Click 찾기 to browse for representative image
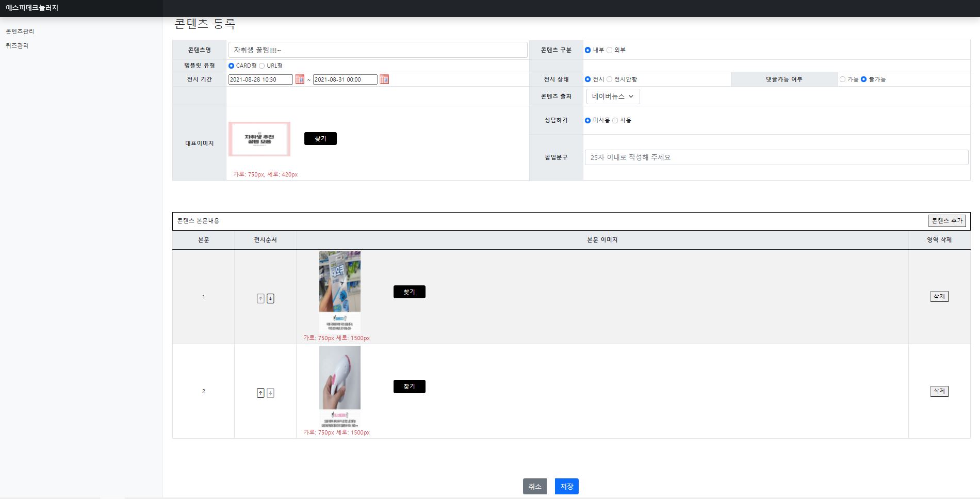The image size is (980, 499). 320,138
